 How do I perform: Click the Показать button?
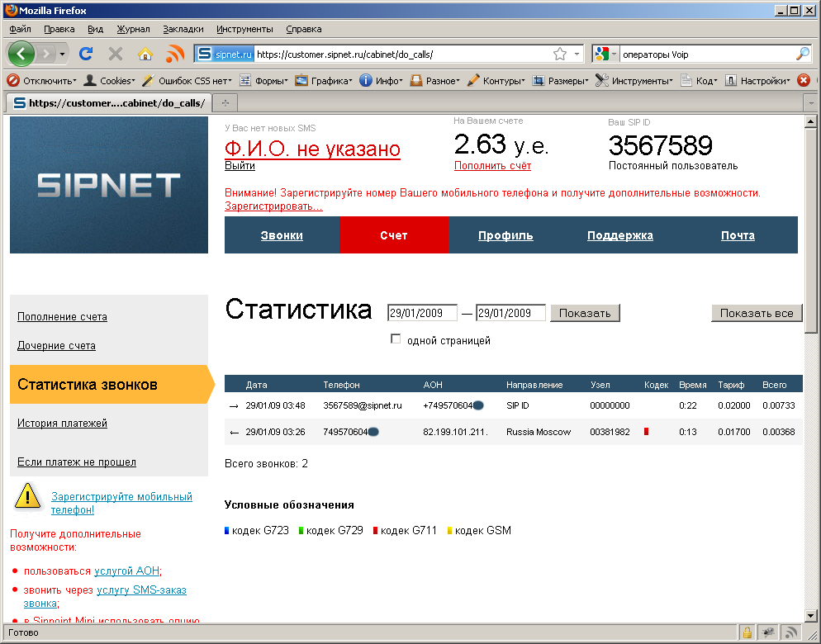[585, 313]
